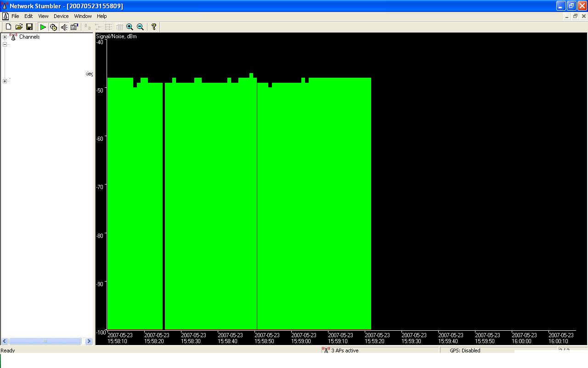Click the -50 axis value
The height and width of the screenshot is (368, 588).
pyautogui.click(x=100, y=90)
